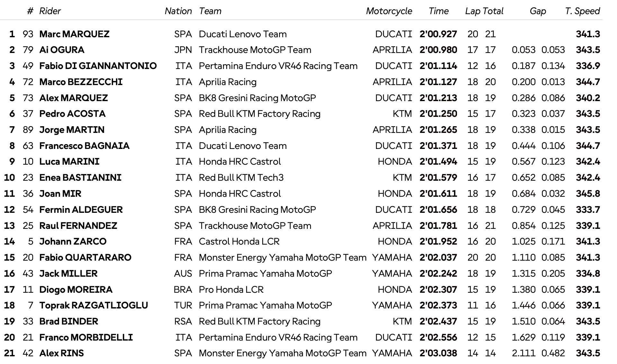617x364 pixels.
Task: Click the Gap column header
Action: click(x=538, y=11)
